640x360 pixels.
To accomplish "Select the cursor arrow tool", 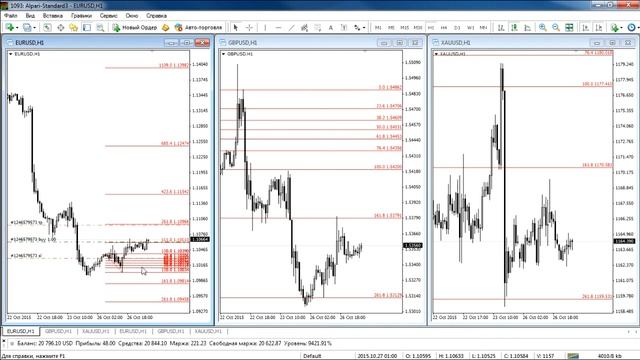I will point(236,27).
